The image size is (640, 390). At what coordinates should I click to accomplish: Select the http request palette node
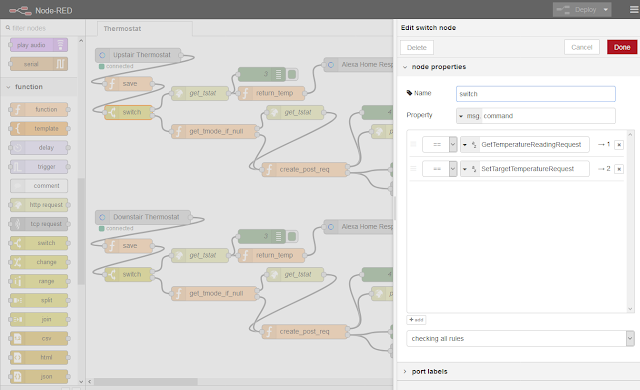(39, 205)
